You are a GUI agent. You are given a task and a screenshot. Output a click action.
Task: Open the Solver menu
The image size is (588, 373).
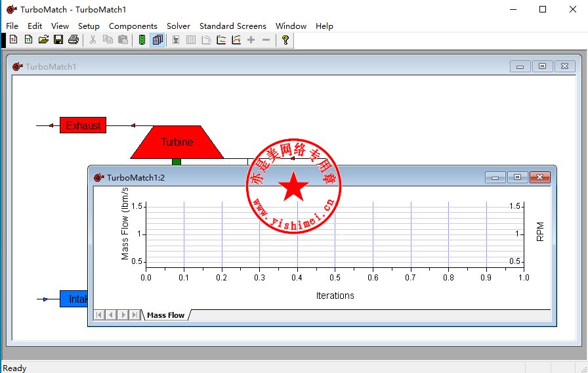coord(178,26)
